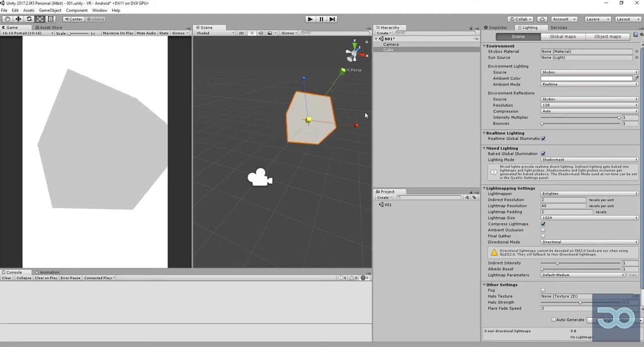Toggle Stats overlay
Viewport: 644px width, 347px height.
pyautogui.click(x=164, y=33)
